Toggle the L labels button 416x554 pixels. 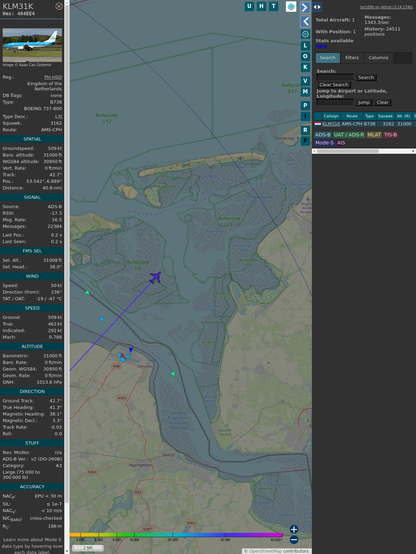[x=305, y=46]
